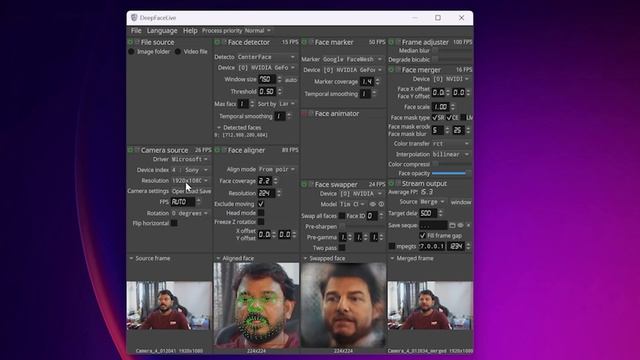Image resolution: width=640 pixels, height=360 pixels.
Task: Select the Video file radio option
Action: 178,52
